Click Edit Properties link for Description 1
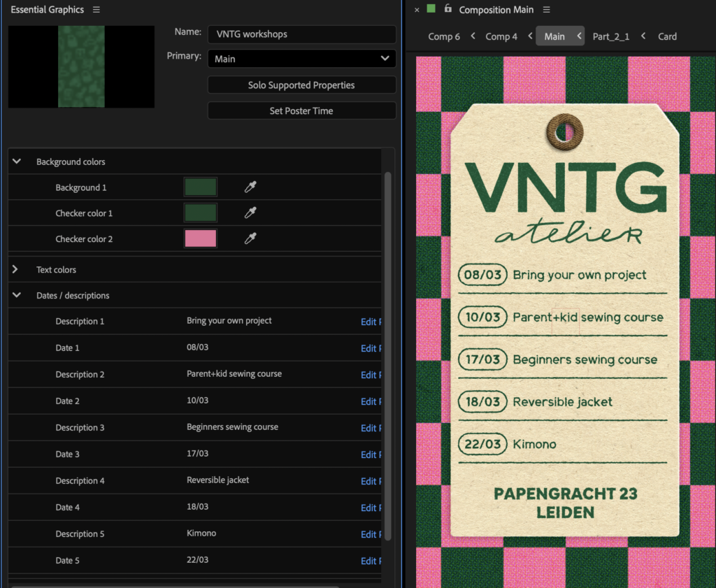The image size is (716, 588). coord(371,322)
